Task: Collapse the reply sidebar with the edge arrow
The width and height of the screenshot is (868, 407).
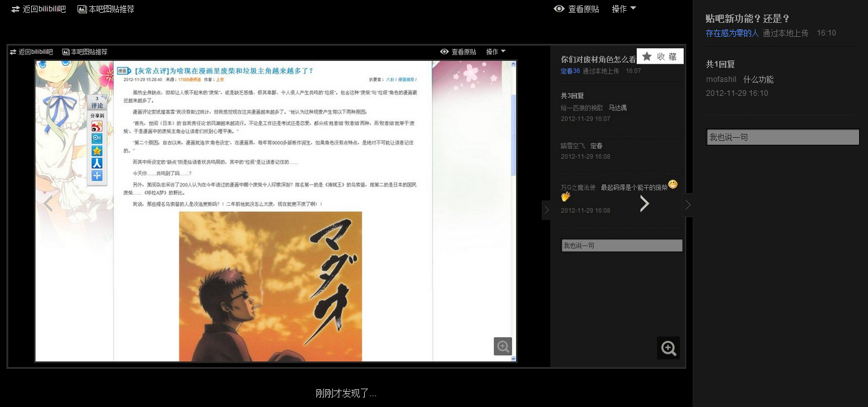Action: pyautogui.click(x=688, y=205)
